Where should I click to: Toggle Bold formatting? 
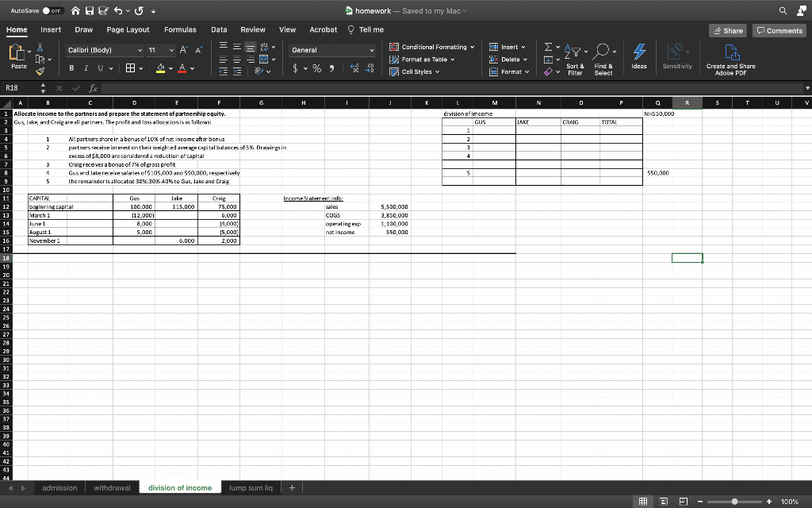[71, 68]
